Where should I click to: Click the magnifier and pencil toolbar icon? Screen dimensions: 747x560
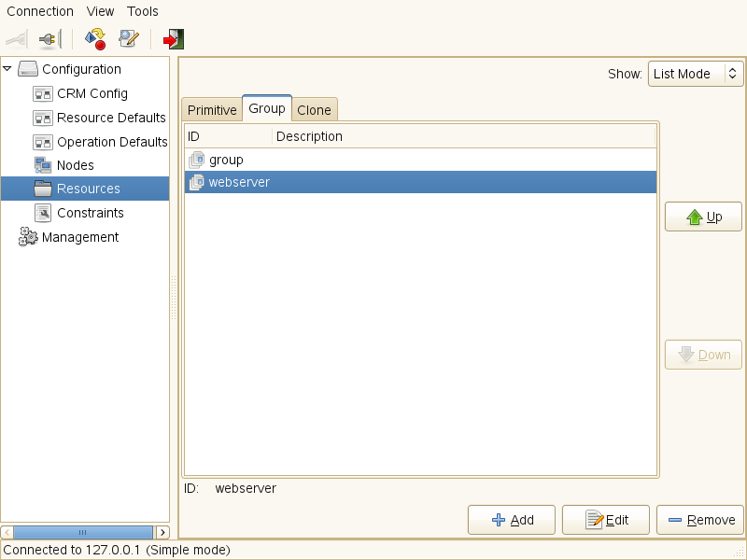(129, 39)
